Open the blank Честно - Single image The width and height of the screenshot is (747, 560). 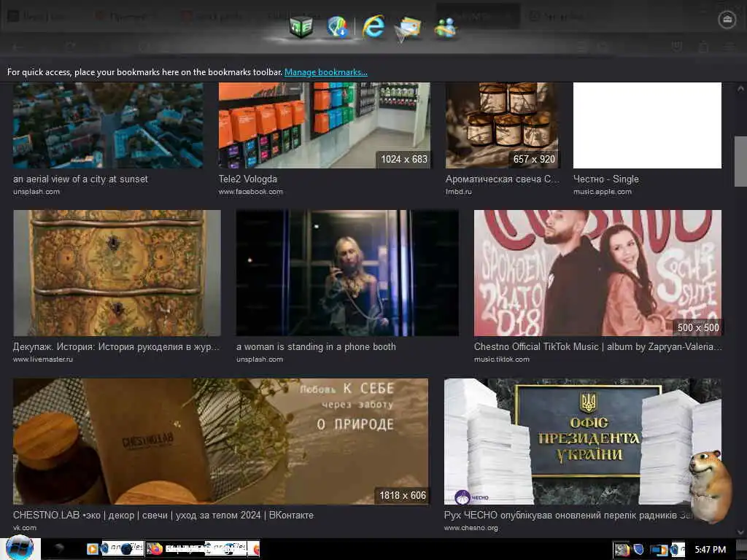click(647, 125)
